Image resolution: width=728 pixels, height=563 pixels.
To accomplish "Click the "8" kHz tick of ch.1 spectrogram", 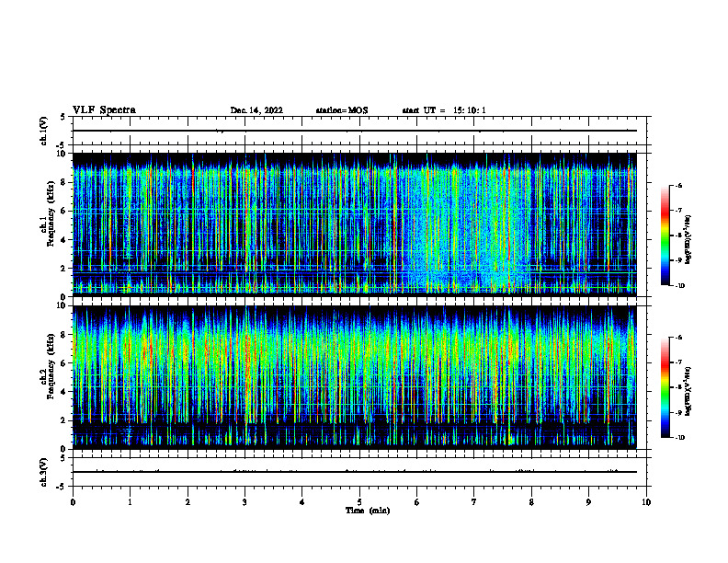I will (64, 182).
